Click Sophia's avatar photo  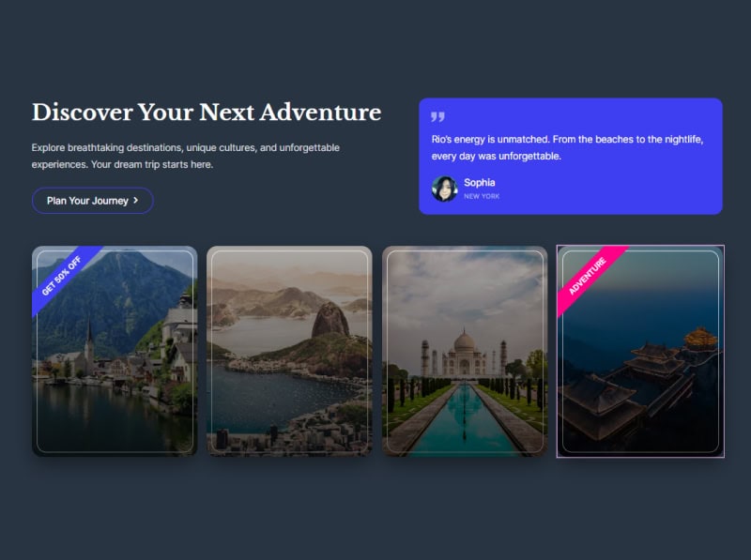(444, 189)
